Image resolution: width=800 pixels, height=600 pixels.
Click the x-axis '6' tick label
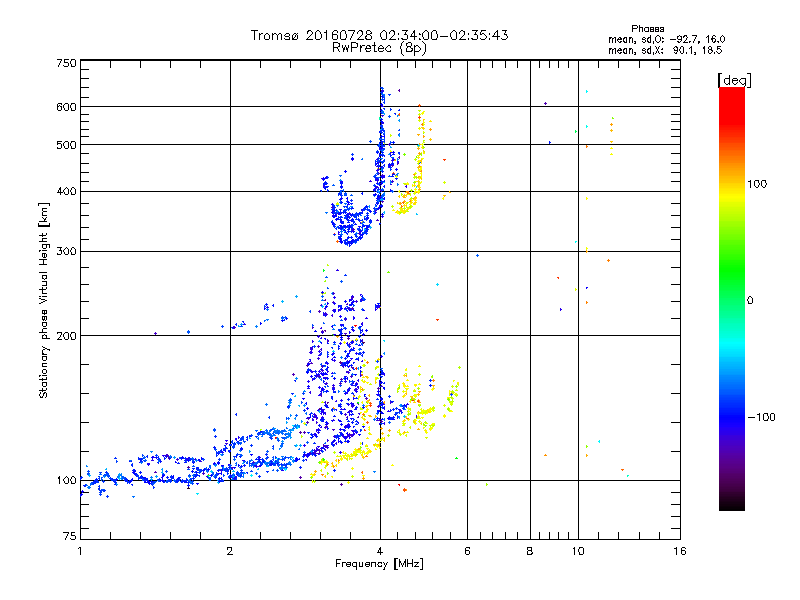tap(467, 551)
